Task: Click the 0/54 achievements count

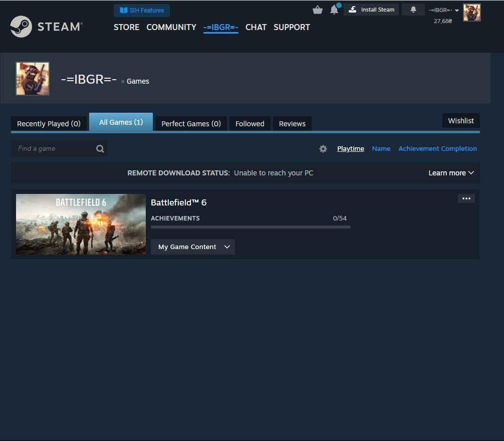Action: point(340,218)
